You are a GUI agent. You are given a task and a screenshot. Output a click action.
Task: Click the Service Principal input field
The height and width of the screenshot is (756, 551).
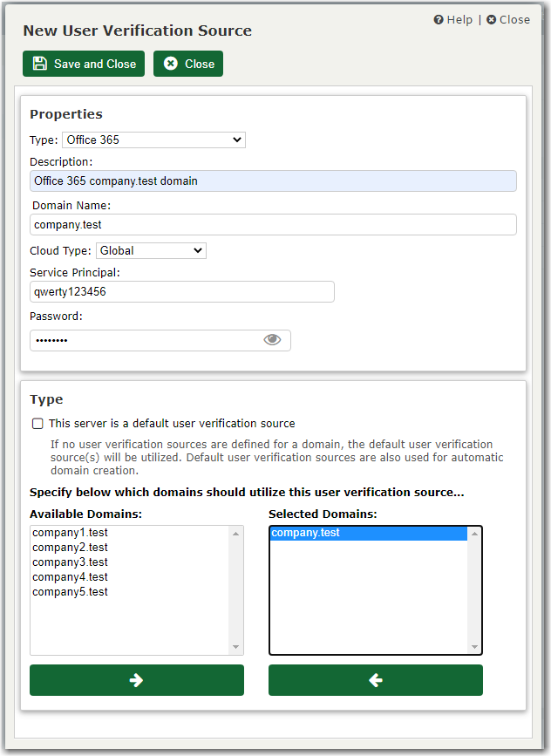pos(181,292)
